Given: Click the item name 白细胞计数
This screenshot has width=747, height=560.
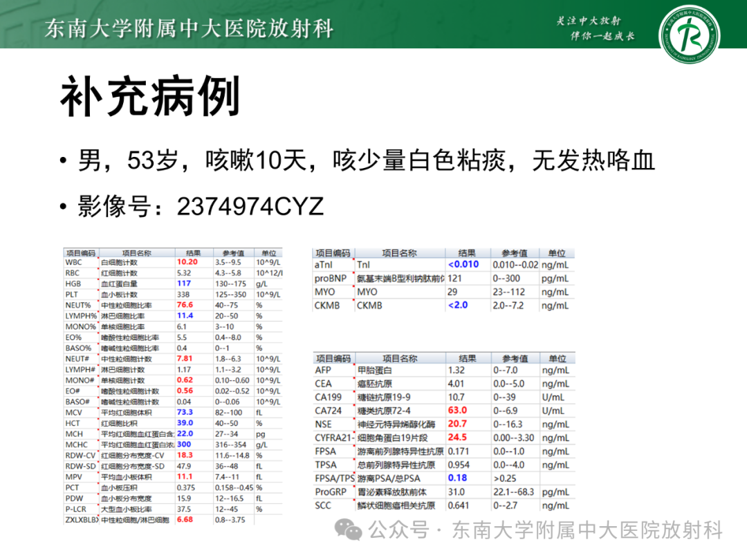Looking at the screenshot, I should (x=119, y=263).
